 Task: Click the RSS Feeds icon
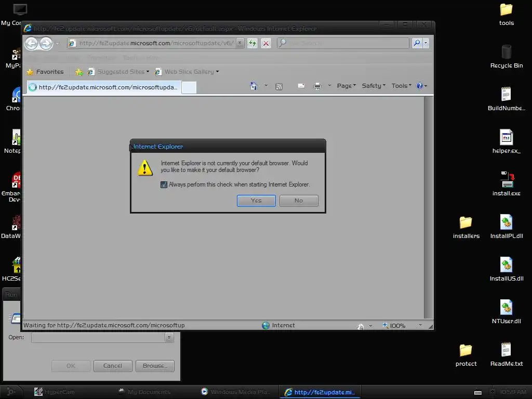(x=279, y=87)
